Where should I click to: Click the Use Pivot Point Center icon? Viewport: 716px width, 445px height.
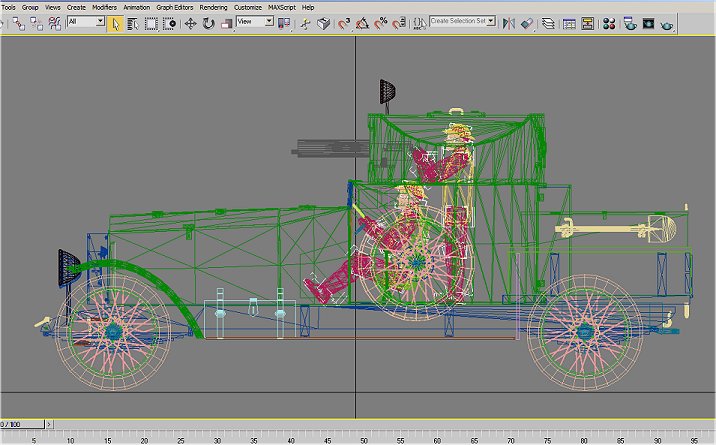[284, 23]
